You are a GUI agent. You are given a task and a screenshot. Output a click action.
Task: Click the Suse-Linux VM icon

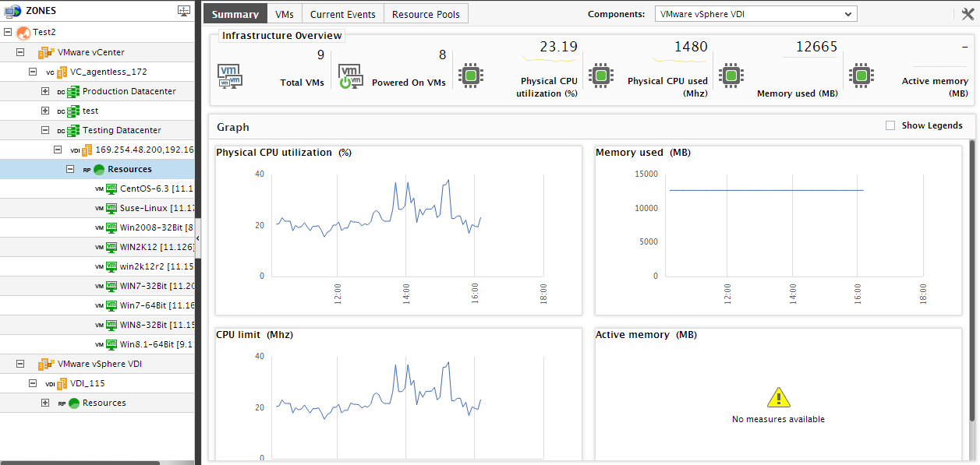click(111, 208)
